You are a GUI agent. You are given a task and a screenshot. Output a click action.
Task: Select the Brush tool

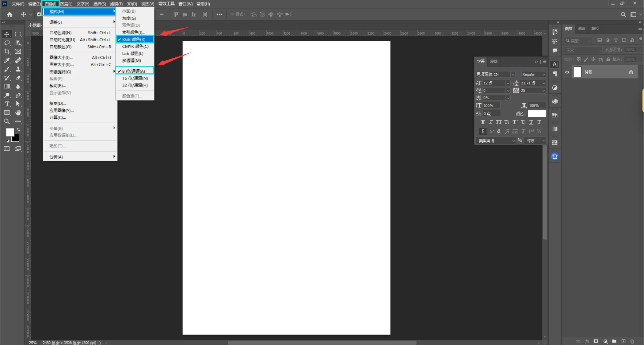(x=7, y=69)
